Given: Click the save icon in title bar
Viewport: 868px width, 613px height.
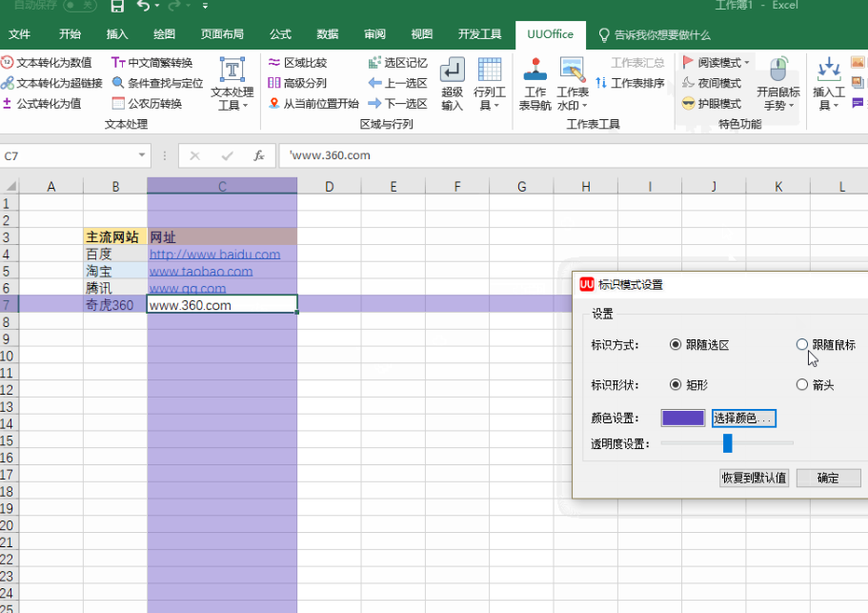Looking at the screenshot, I should pyautogui.click(x=117, y=7).
